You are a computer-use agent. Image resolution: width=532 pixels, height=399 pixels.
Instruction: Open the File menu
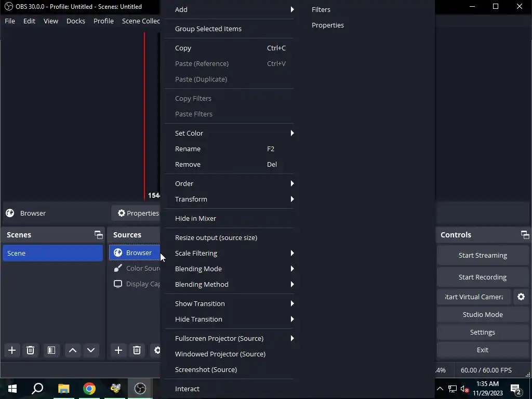pos(10,21)
